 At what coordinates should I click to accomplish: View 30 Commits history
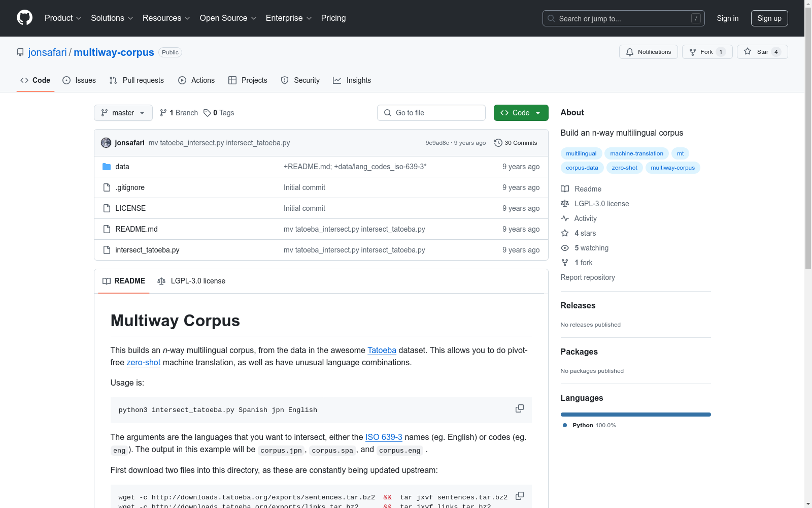coord(516,143)
